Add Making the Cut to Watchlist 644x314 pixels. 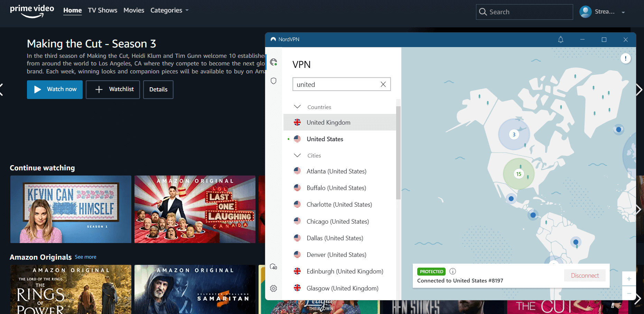coord(113,89)
